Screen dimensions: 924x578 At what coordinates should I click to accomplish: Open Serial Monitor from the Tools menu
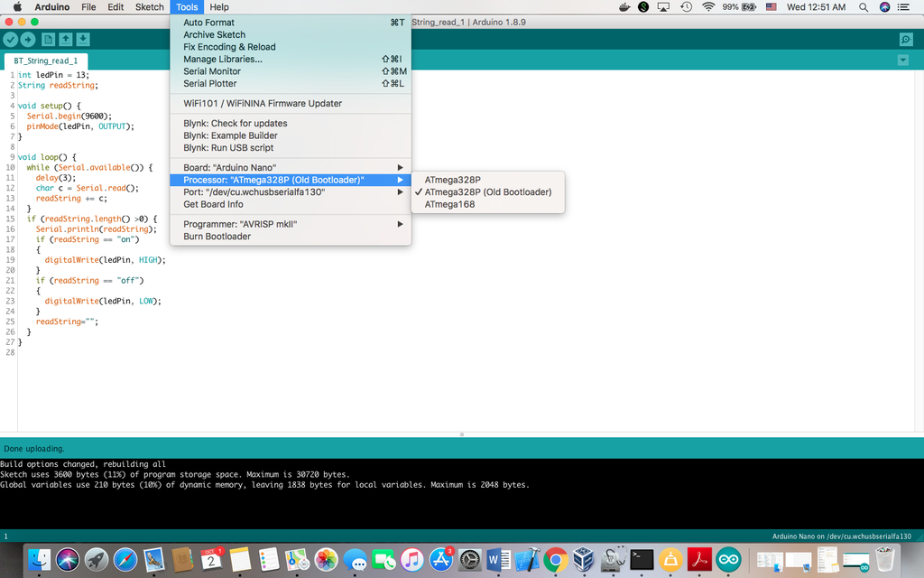pos(291,71)
